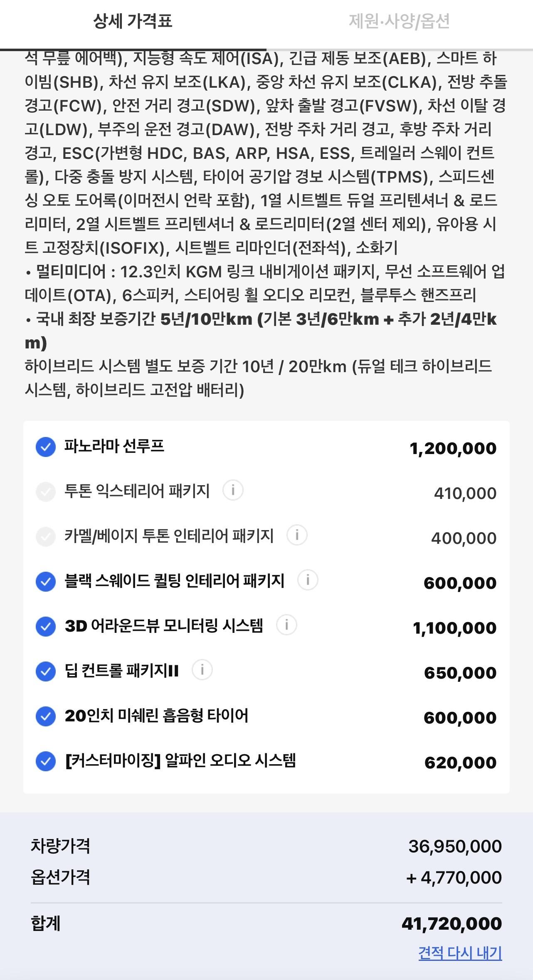Screen dimensions: 533x980
Task: Show info for 3D 어라운드뷰 모니터링 시스템
Action: 286,625
